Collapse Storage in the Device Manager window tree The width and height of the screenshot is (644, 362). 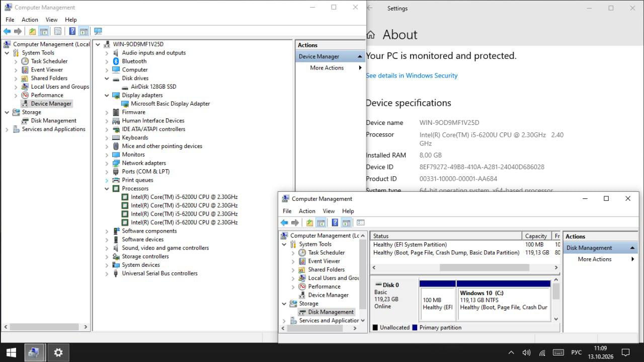(7, 112)
